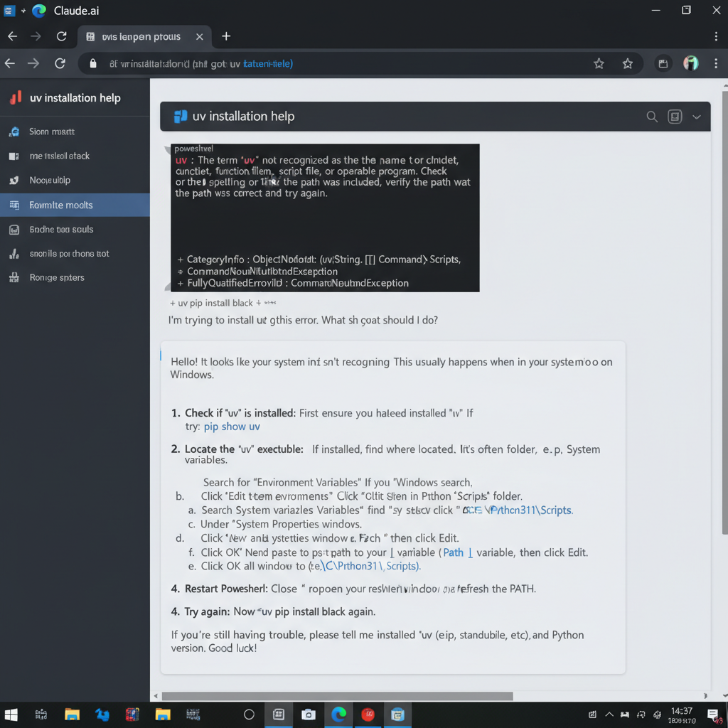Screen dimensions: 728x728
Task: Click the blue 'Path' link in step f
Action: tap(453, 552)
